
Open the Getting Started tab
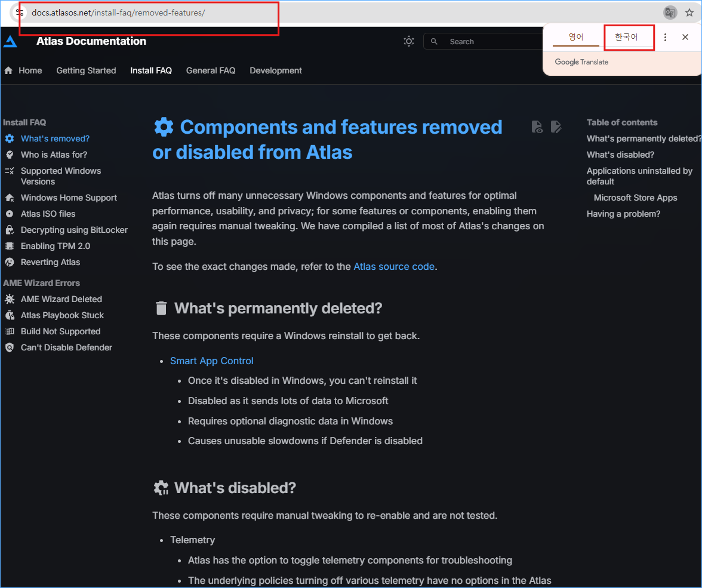click(x=86, y=71)
